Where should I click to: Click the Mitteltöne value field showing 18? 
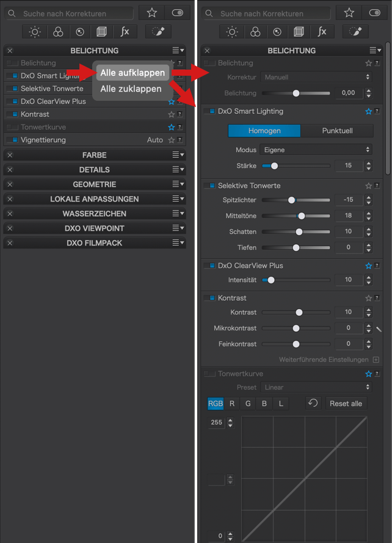[x=349, y=216]
